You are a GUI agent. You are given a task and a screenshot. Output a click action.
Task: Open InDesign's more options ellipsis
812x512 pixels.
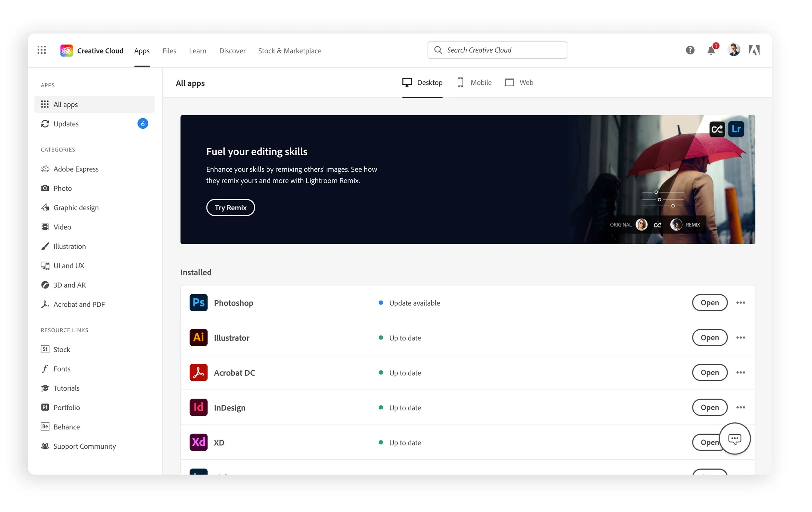click(741, 407)
